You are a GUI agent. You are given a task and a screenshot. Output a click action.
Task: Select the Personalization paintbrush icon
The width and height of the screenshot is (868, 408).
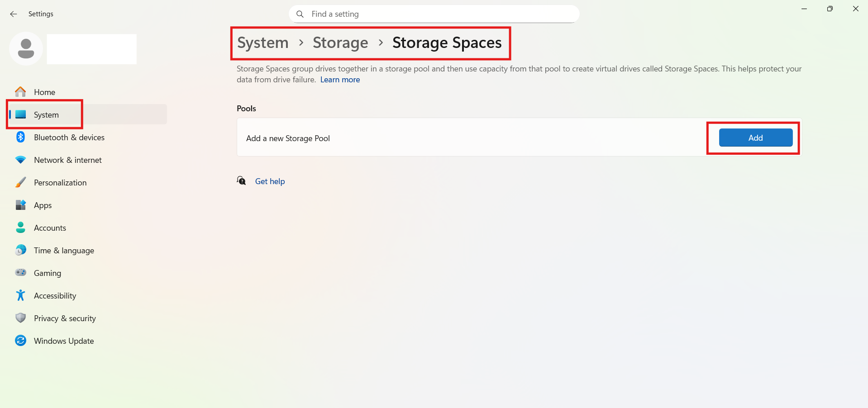coord(20,182)
